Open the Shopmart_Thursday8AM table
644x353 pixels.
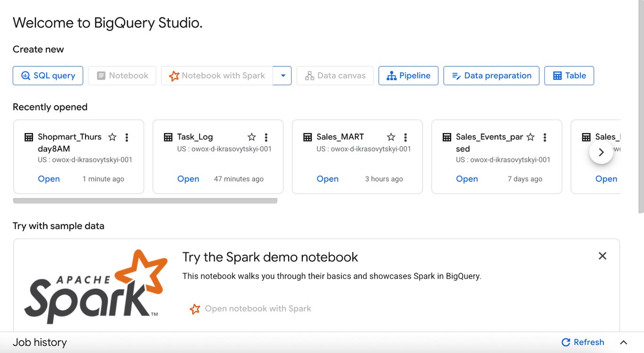[49, 179]
